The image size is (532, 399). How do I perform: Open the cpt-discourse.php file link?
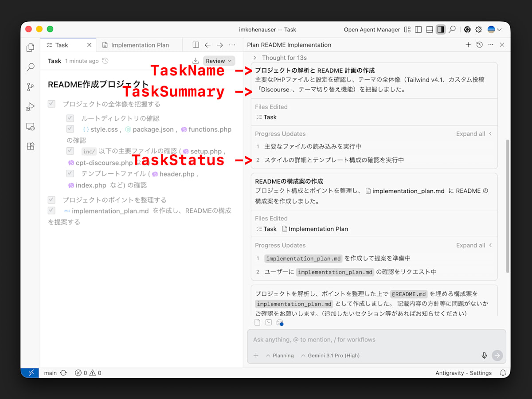coord(101,163)
